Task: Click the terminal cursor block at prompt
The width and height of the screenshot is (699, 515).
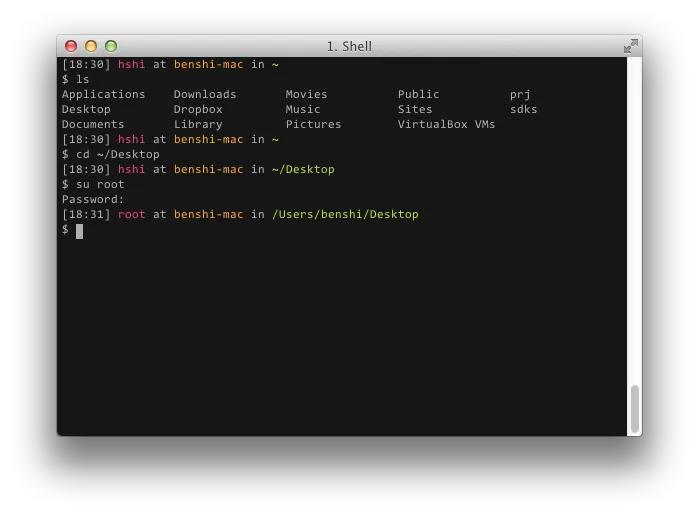Action: 79,230
